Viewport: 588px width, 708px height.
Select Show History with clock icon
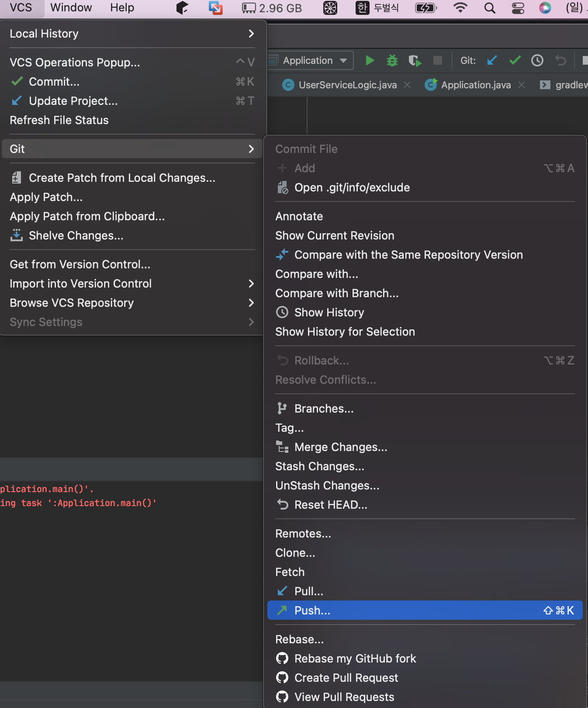tap(425, 312)
